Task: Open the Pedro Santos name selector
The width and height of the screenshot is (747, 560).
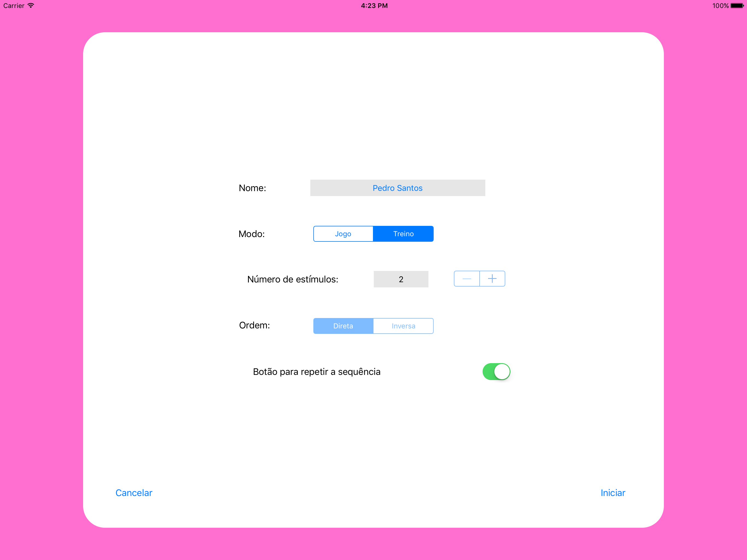Action: (x=398, y=188)
